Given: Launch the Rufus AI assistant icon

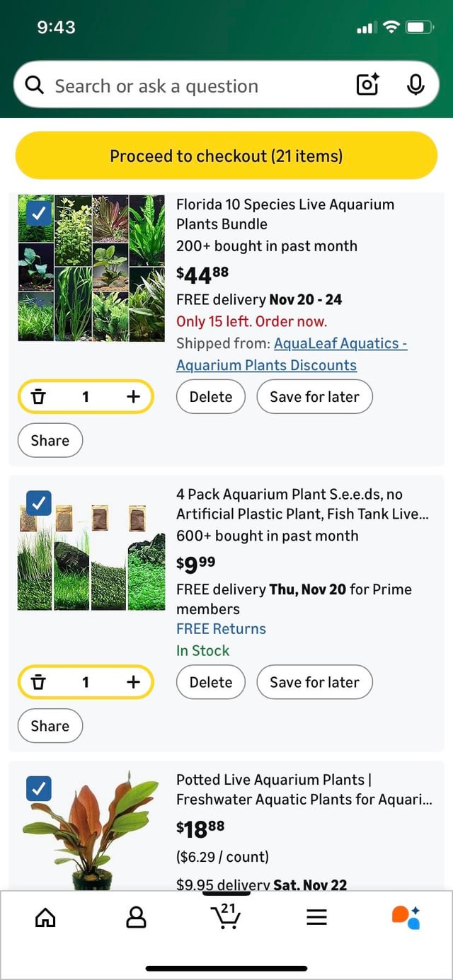Looking at the screenshot, I should [x=406, y=917].
